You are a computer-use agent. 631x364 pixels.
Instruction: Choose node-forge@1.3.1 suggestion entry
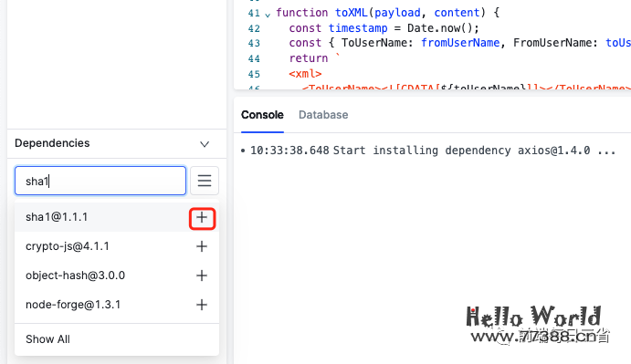coord(73,305)
